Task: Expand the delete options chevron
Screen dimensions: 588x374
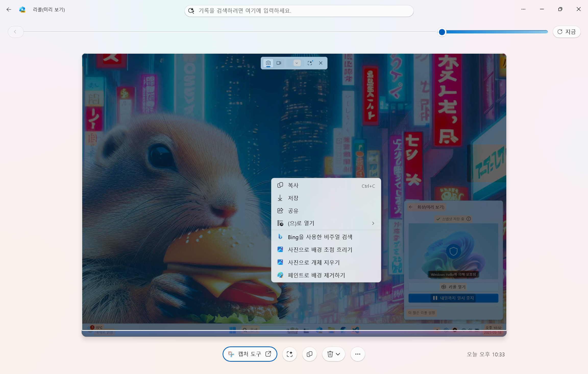Action: pyautogui.click(x=338, y=354)
